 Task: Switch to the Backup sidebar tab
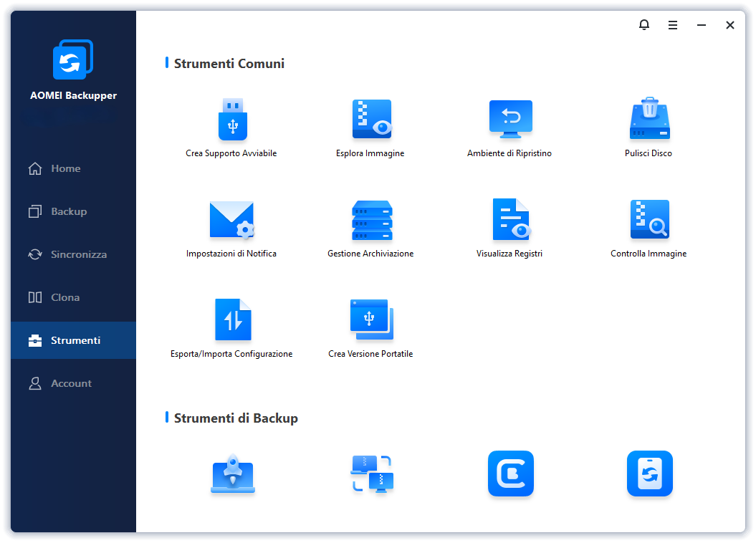[x=68, y=211]
